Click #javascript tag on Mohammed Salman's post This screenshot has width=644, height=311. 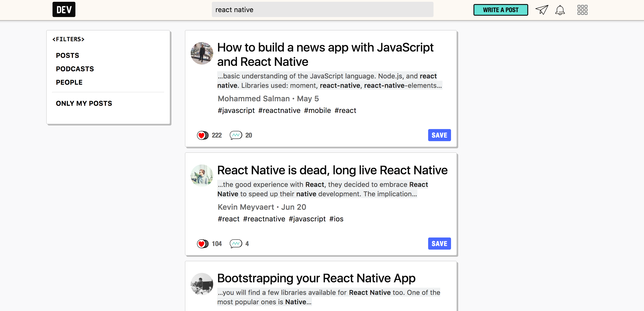pyautogui.click(x=236, y=110)
